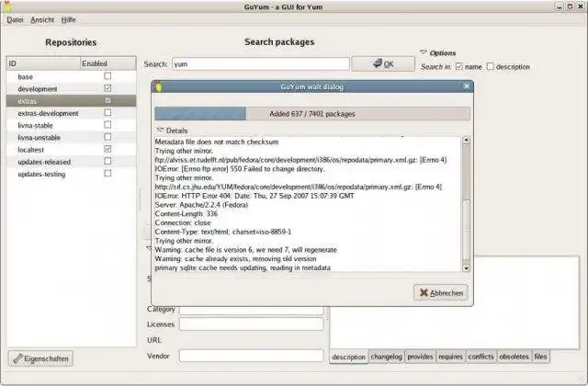
Task: Toggle the base repository checkbox
Action: tap(107, 76)
